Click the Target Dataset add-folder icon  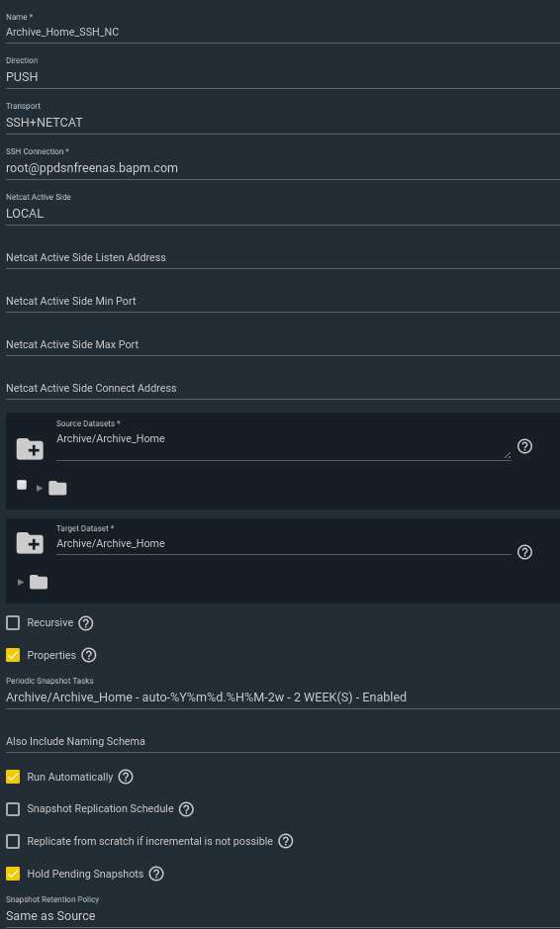point(30,543)
